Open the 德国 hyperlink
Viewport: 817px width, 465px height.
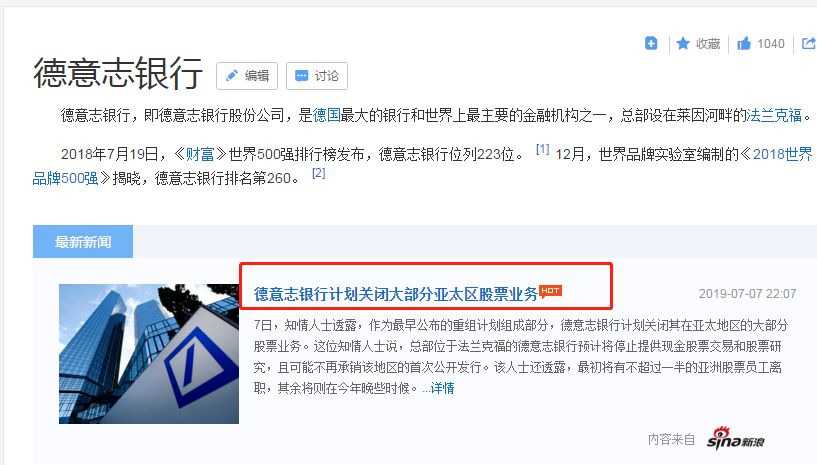click(326, 115)
